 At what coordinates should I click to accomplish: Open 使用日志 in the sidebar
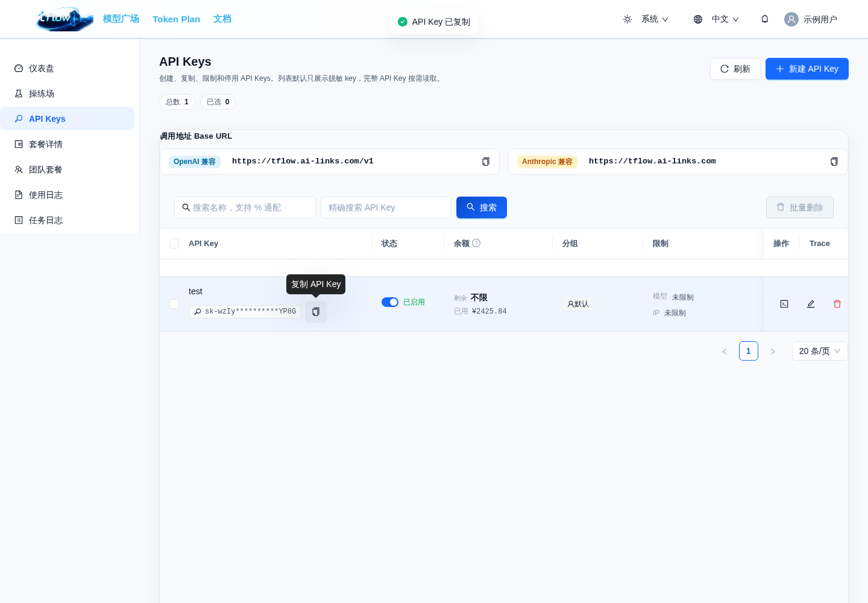click(68, 195)
